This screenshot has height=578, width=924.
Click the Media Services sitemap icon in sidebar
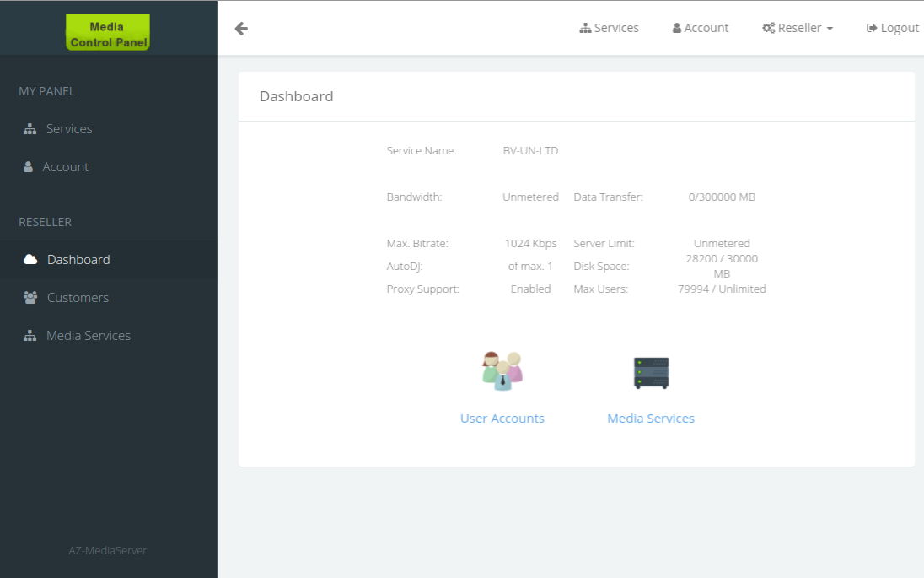click(x=30, y=336)
